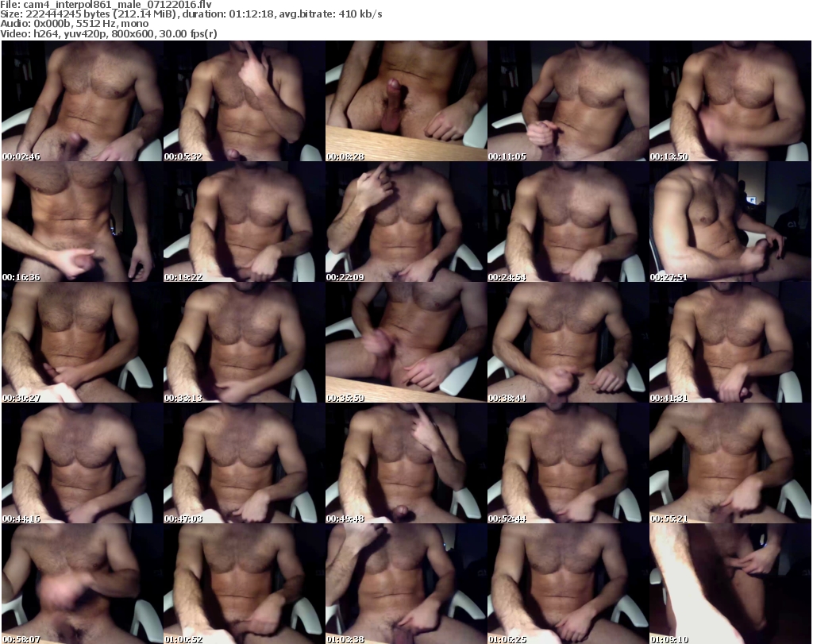Select the last frame stamped 01:09:10
Screen dimensions: 813x644
click(x=730, y=584)
